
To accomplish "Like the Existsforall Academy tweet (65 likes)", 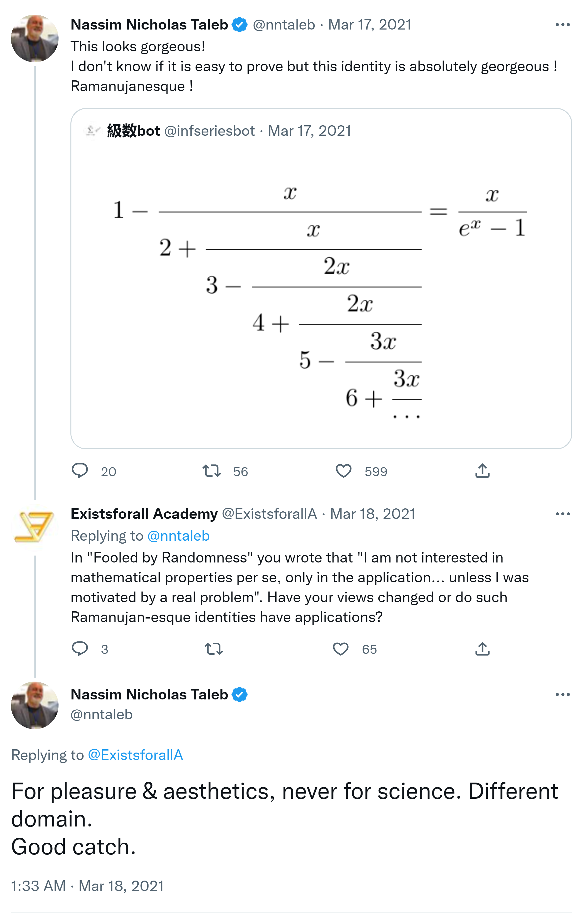I will (341, 649).
